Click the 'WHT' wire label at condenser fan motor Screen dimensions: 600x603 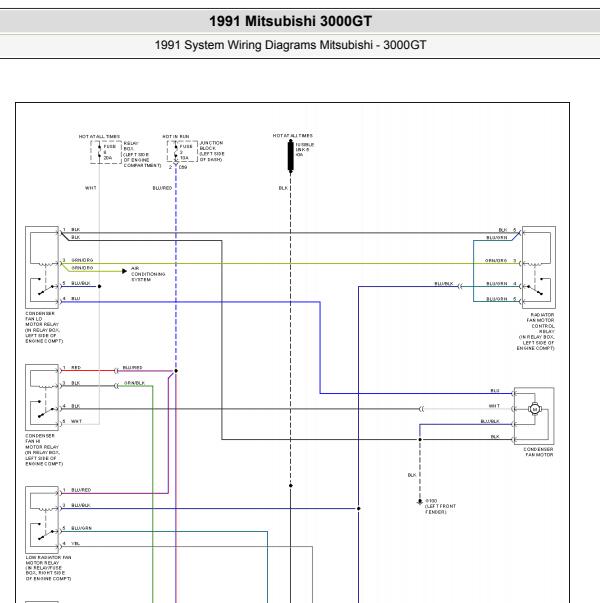(494, 406)
